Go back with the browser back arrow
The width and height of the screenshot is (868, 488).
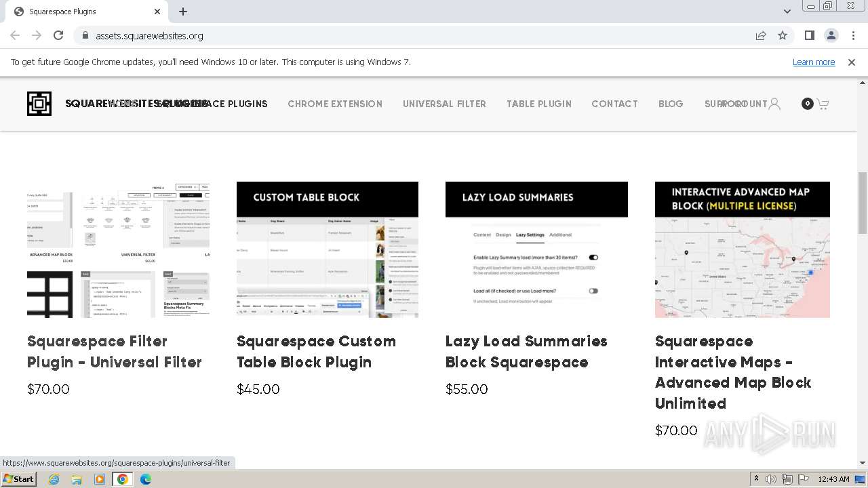(x=15, y=35)
